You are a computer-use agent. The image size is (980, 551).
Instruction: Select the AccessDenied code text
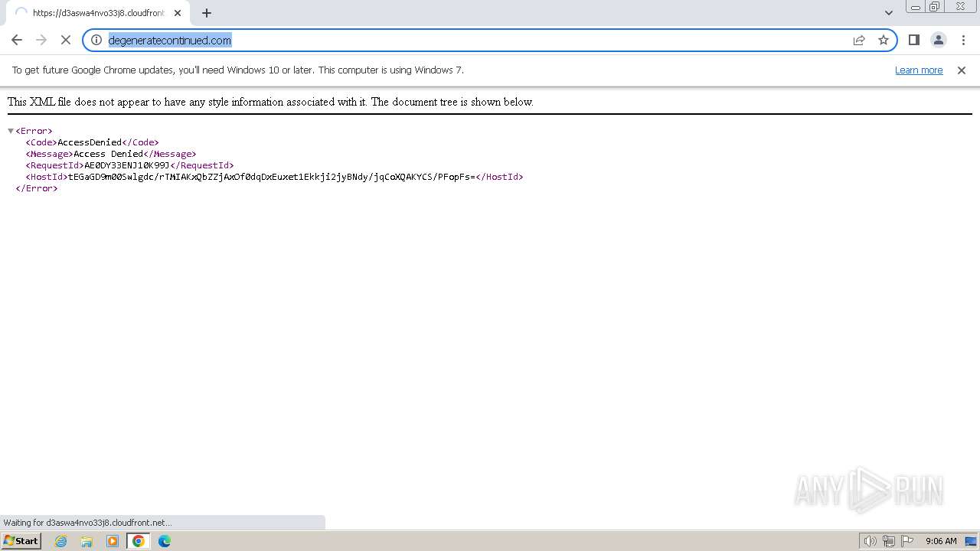90,142
